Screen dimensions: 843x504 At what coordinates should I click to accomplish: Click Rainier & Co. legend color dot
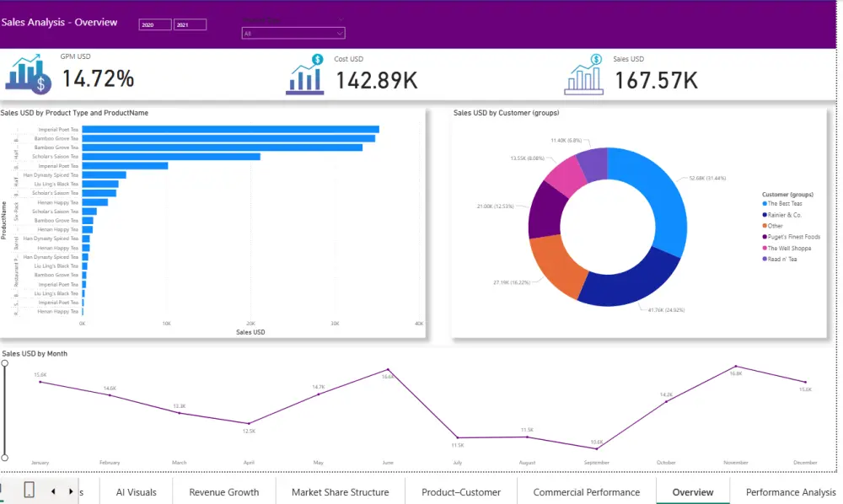765,215
